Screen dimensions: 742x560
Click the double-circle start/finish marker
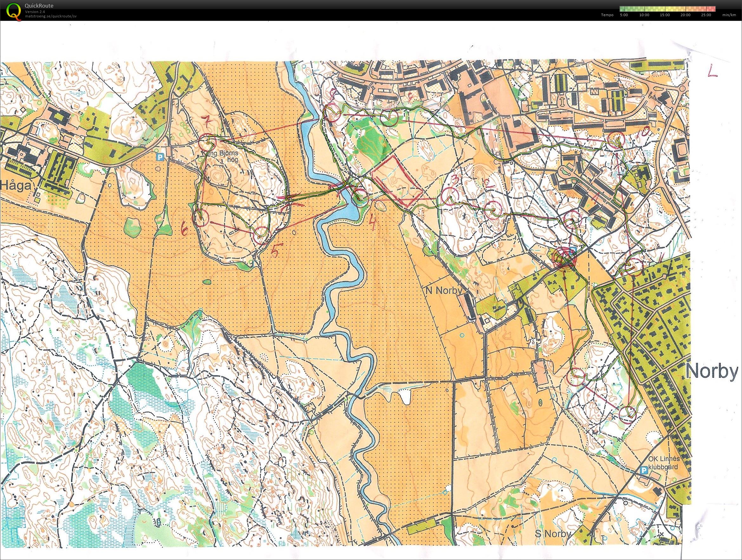566,258
